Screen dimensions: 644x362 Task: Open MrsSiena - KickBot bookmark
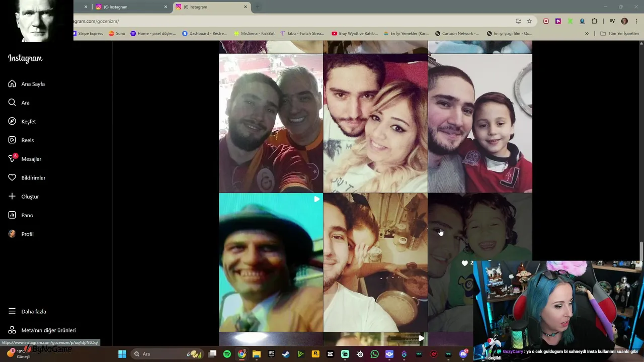tap(254, 34)
